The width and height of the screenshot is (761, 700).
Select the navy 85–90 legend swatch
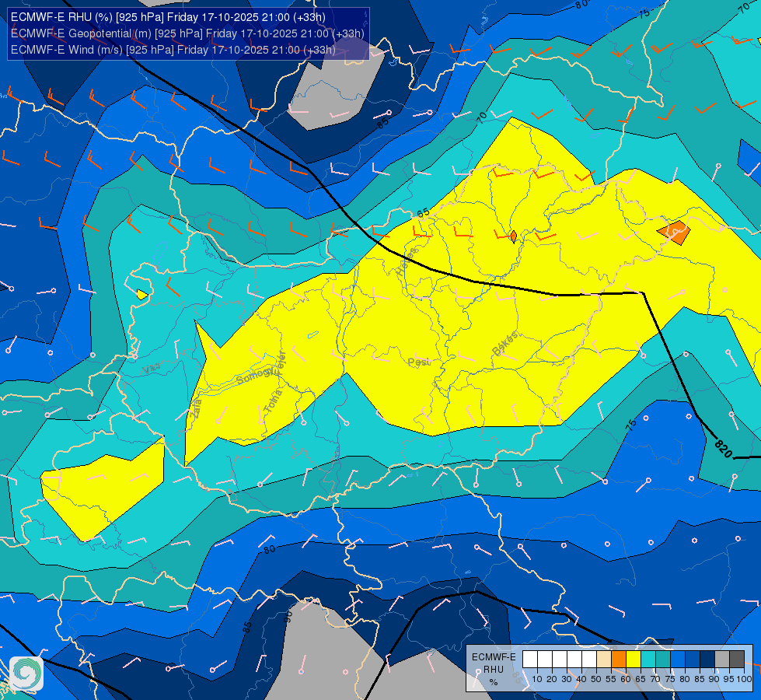click(707, 659)
